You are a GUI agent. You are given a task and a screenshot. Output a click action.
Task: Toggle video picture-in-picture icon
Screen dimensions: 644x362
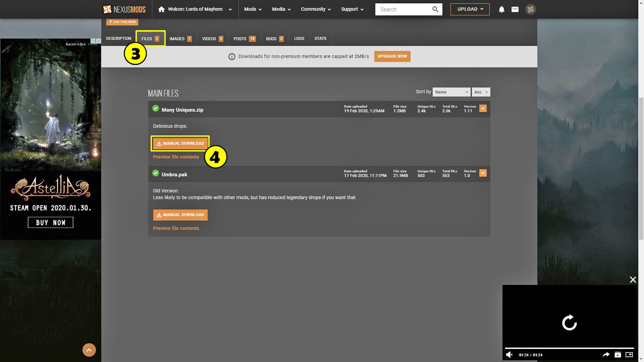[629, 355]
